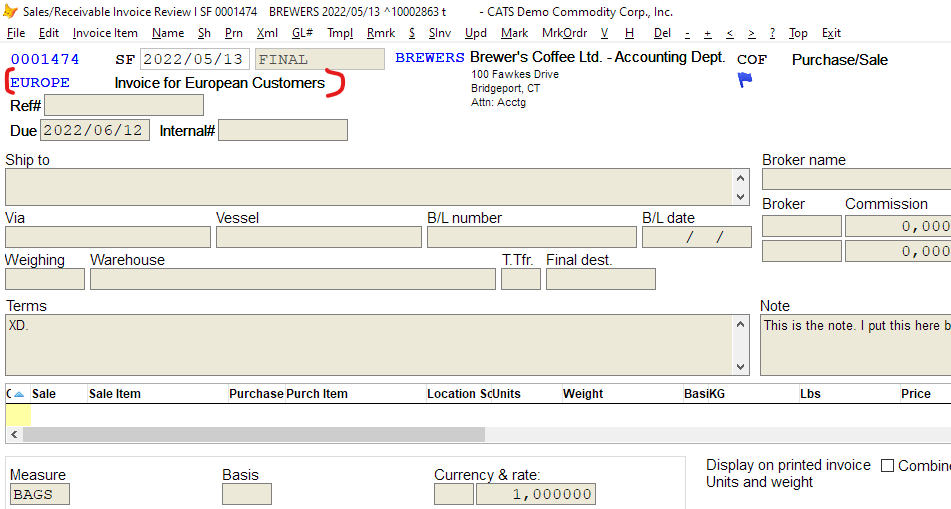Click the Broker name input field
Image resolution: width=951 pixels, height=509 pixels.
tap(856, 180)
